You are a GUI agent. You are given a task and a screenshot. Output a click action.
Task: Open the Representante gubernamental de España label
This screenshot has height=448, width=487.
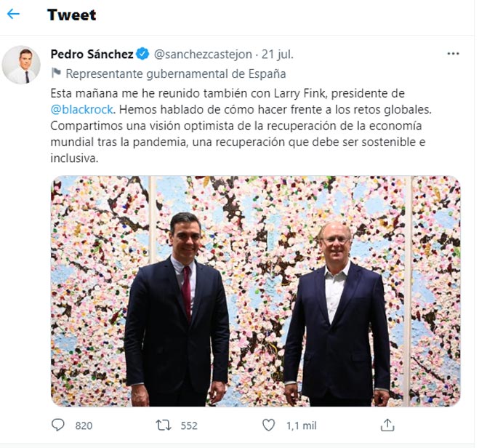point(176,74)
